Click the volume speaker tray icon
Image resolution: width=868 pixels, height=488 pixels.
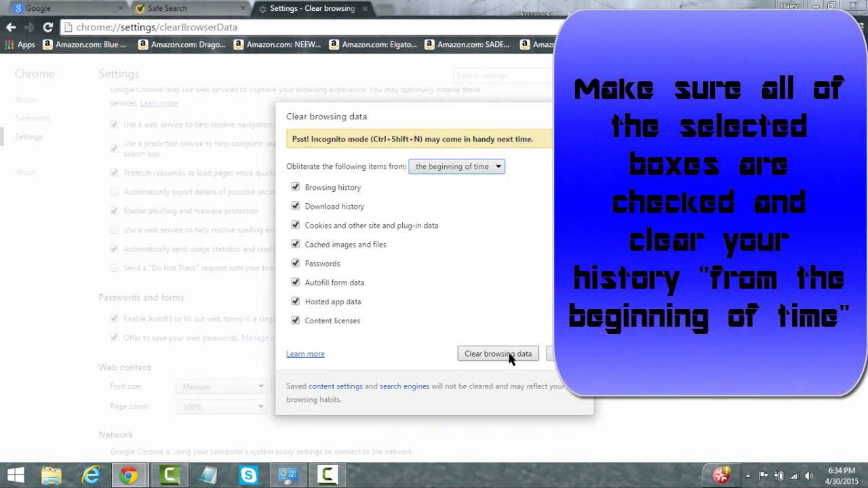[809, 476]
